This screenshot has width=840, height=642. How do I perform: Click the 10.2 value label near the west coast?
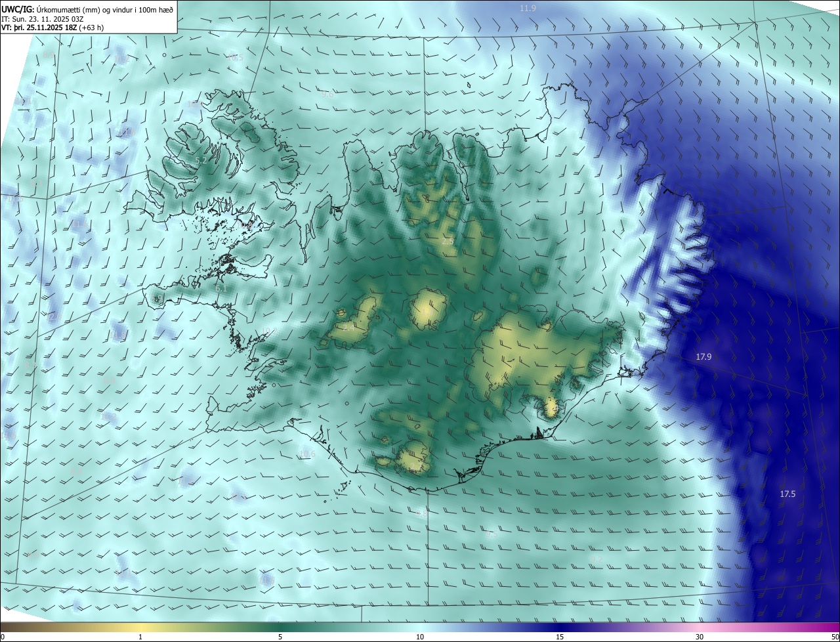point(268,331)
